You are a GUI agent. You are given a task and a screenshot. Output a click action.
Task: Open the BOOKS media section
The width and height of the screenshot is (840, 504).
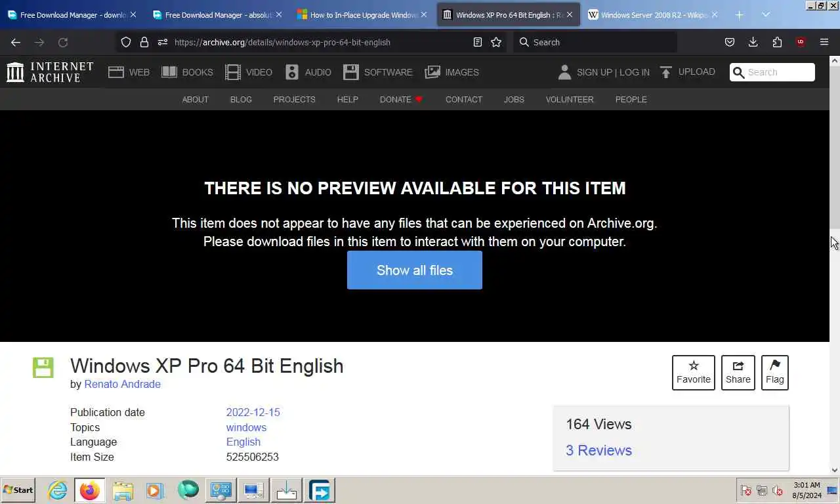coord(187,72)
